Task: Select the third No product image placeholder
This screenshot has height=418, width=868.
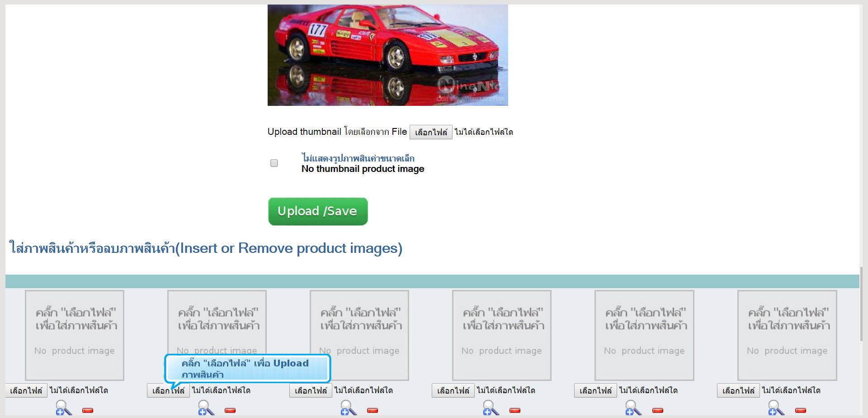Action: (359, 335)
